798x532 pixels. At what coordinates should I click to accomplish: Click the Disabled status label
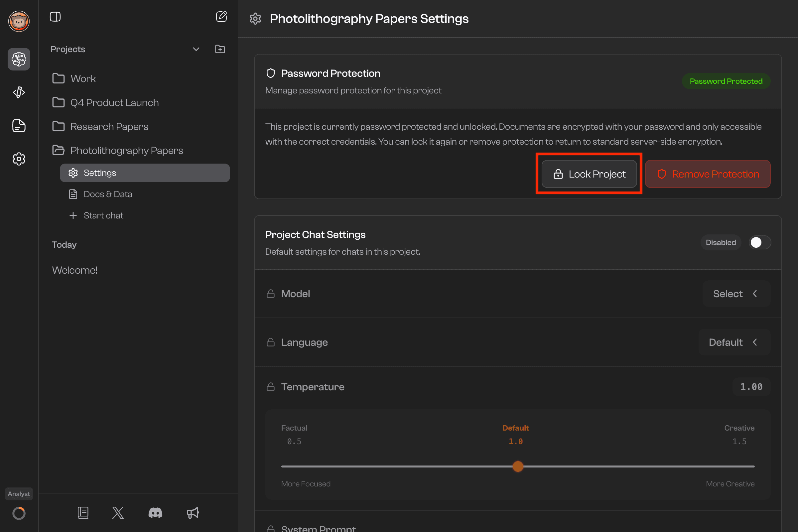(x=721, y=242)
